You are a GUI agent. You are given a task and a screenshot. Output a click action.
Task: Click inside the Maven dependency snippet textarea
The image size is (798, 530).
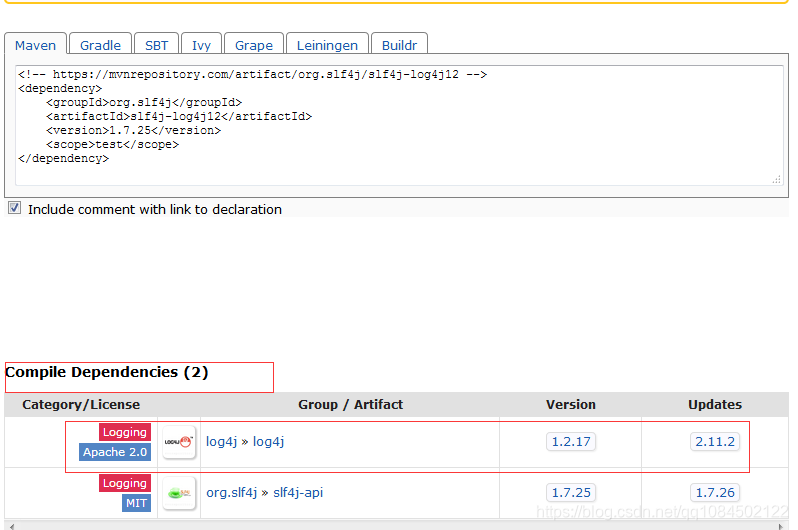coord(399,125)
